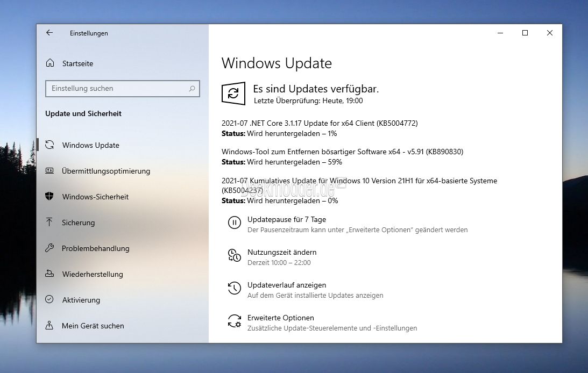Viewport: 588px width, 373px height.
Task: Click the Nutzungszeit clock icon
Action: click(x=235, y=255)
